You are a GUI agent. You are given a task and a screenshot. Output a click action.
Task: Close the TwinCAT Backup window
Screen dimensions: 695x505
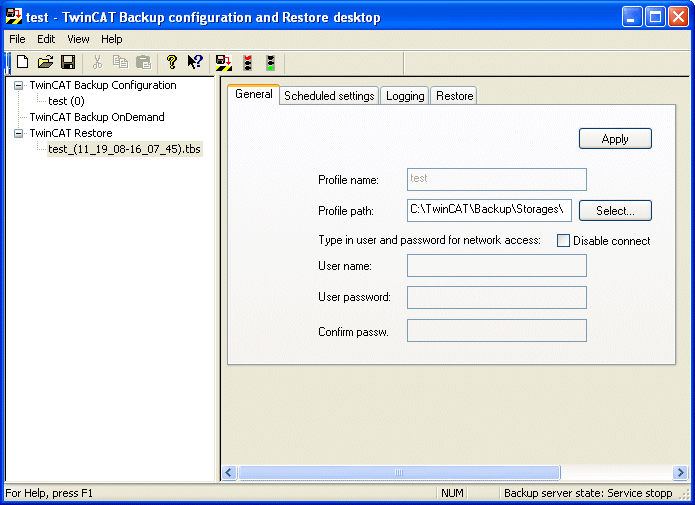click(x=679, y=17)
